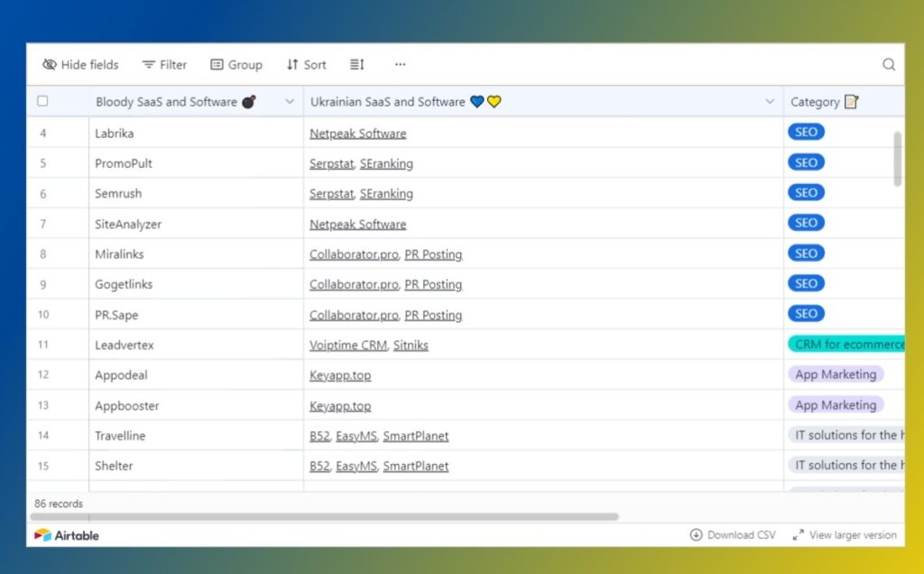Toggle Hide fields visibility control
This screenshot has height=574, width=924.
tap(80, 65)
